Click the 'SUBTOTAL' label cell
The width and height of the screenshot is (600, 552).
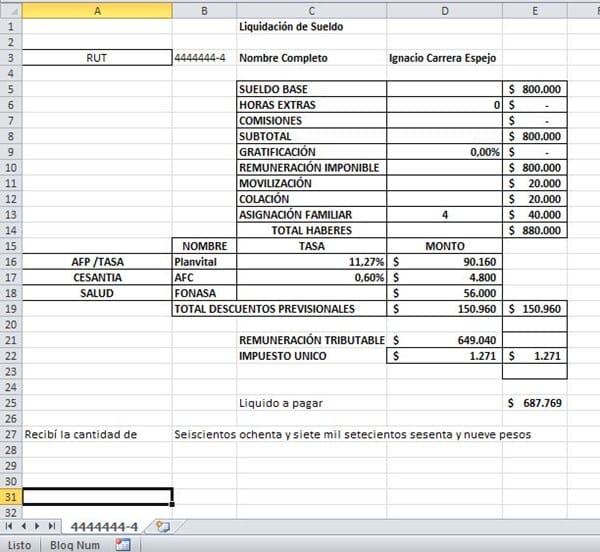(x=311, y=136)
